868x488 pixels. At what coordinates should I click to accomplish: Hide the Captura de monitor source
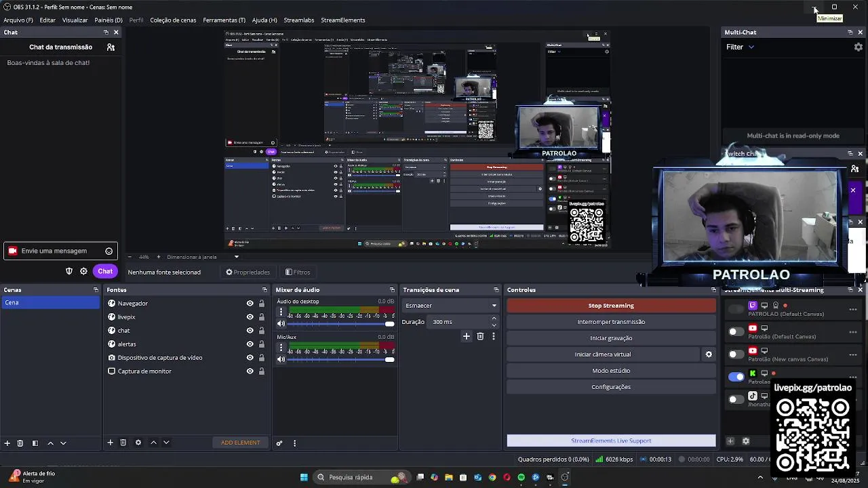tap(250, 371)
